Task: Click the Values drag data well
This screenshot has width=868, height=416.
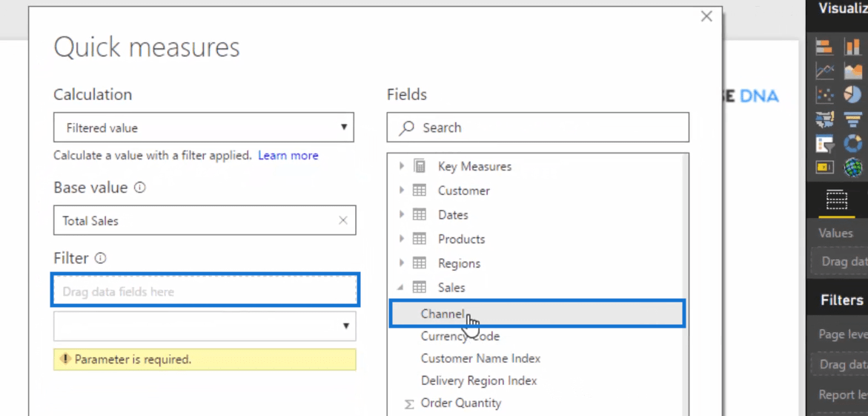Action: click(x=839, y=260)
